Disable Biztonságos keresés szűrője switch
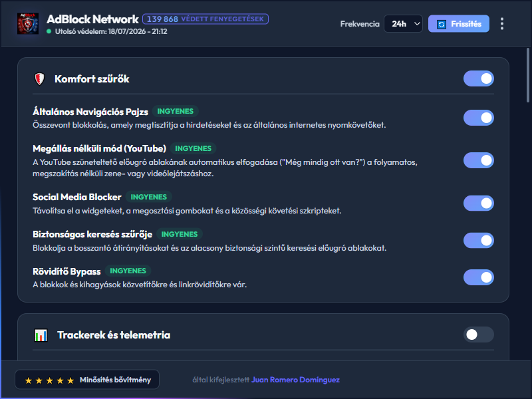Screen dimensions: 532x399 pos(478,241)
